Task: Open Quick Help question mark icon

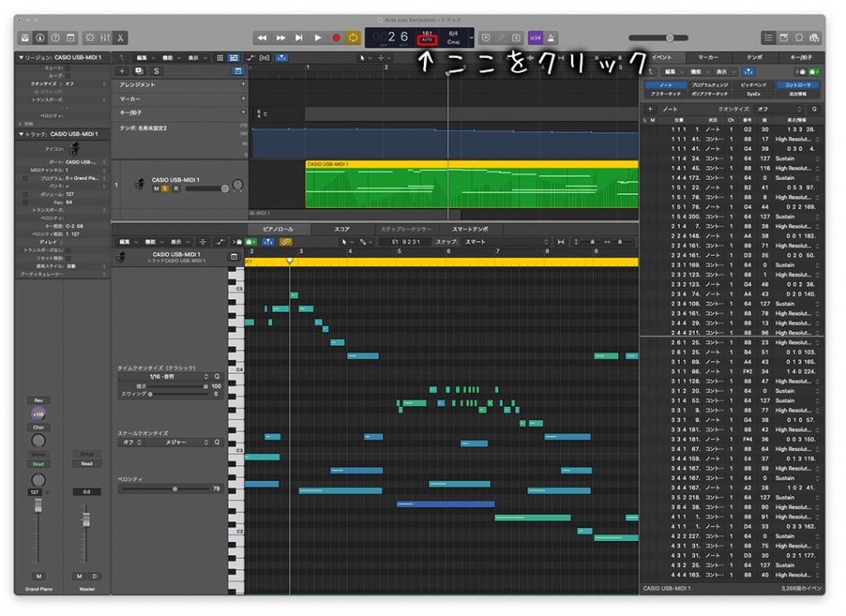Action: [55, 38]
